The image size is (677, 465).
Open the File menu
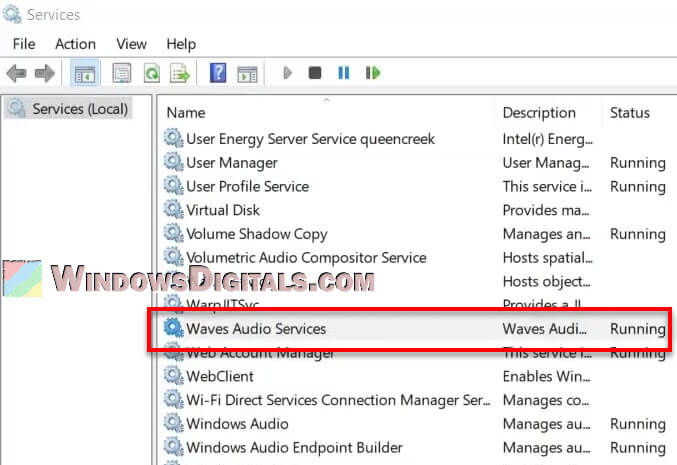tap(24, 44)
